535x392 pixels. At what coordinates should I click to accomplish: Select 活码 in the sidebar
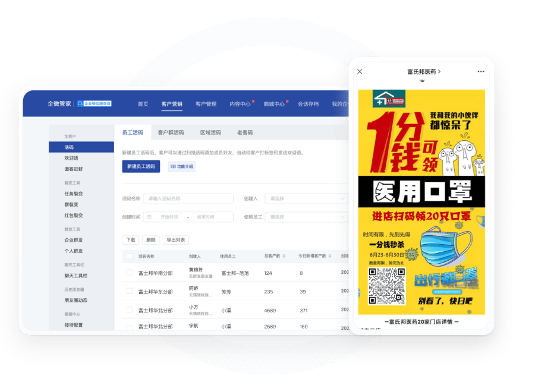pos(81,147)
